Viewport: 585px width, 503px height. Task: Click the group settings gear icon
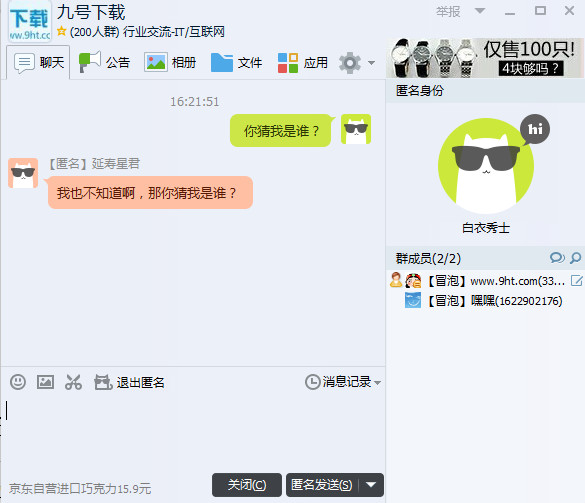(350, 63)
